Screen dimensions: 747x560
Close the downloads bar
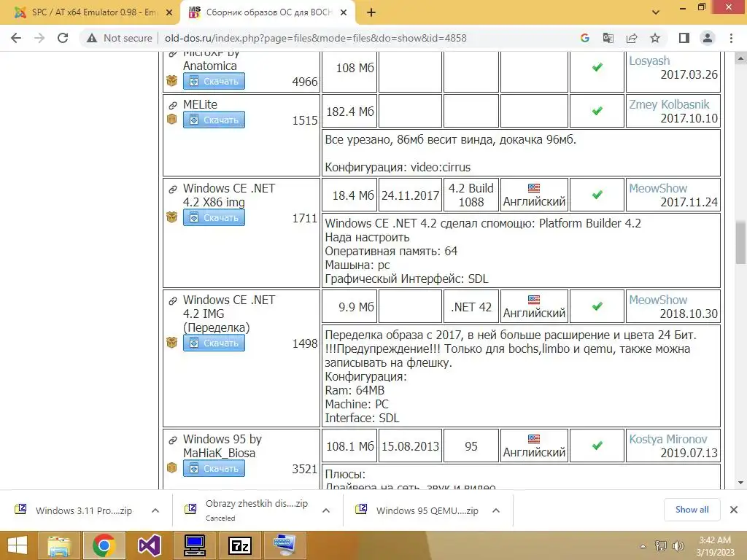tap(734, 510)
